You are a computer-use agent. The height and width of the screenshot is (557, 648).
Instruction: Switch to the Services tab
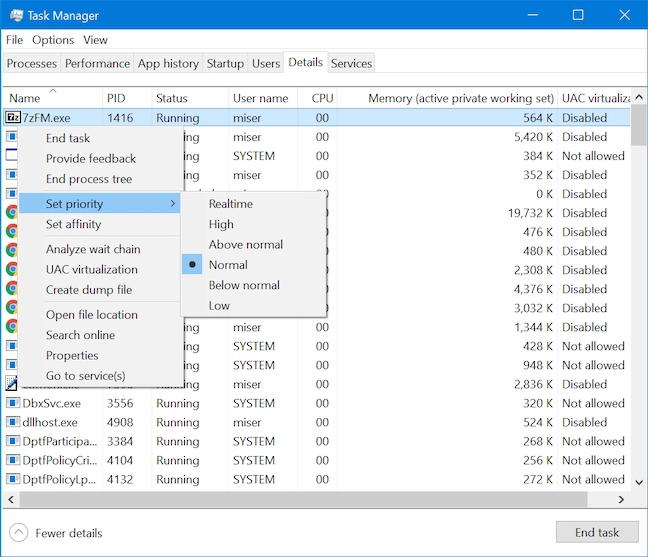351,63
